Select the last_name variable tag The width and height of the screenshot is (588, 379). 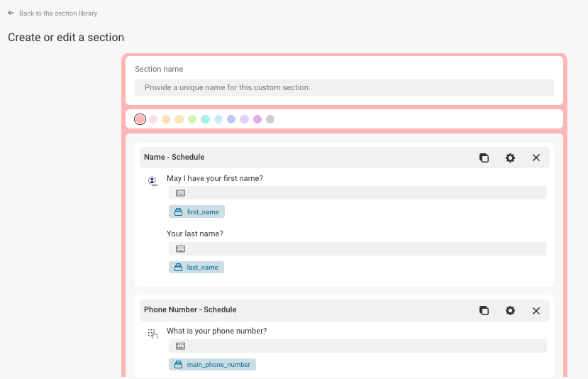point(196,267)
